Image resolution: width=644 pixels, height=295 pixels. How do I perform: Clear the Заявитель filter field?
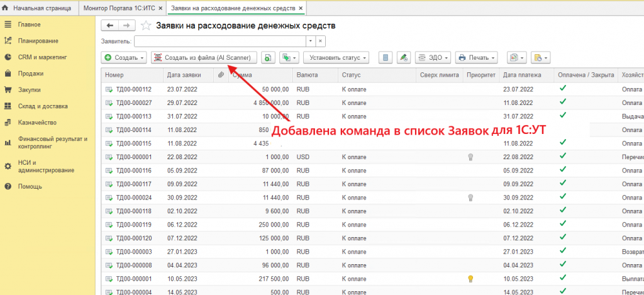(x=320, y=41)
